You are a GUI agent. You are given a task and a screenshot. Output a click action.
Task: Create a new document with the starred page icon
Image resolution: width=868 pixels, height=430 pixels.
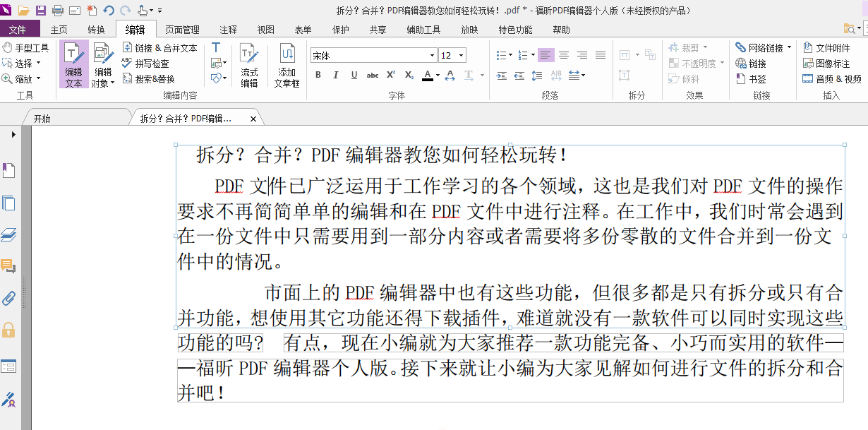tap(92, 10)
